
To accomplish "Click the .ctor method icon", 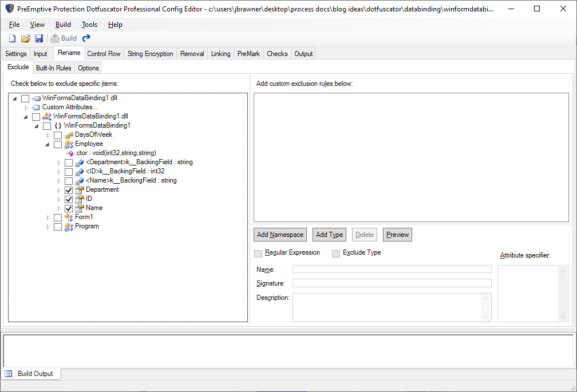I will point(70,153).
